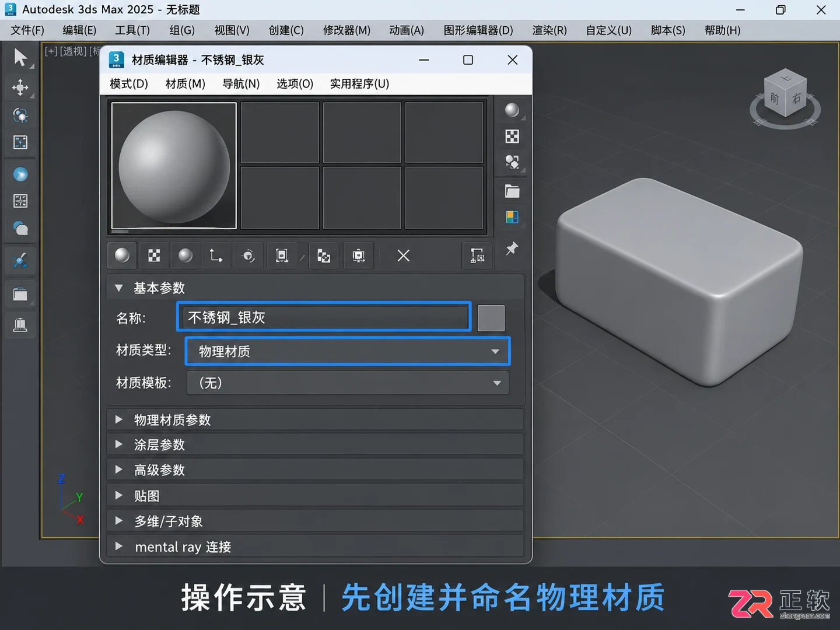
Task: Click the pin icon in material editor
Action: click(512, 249)
